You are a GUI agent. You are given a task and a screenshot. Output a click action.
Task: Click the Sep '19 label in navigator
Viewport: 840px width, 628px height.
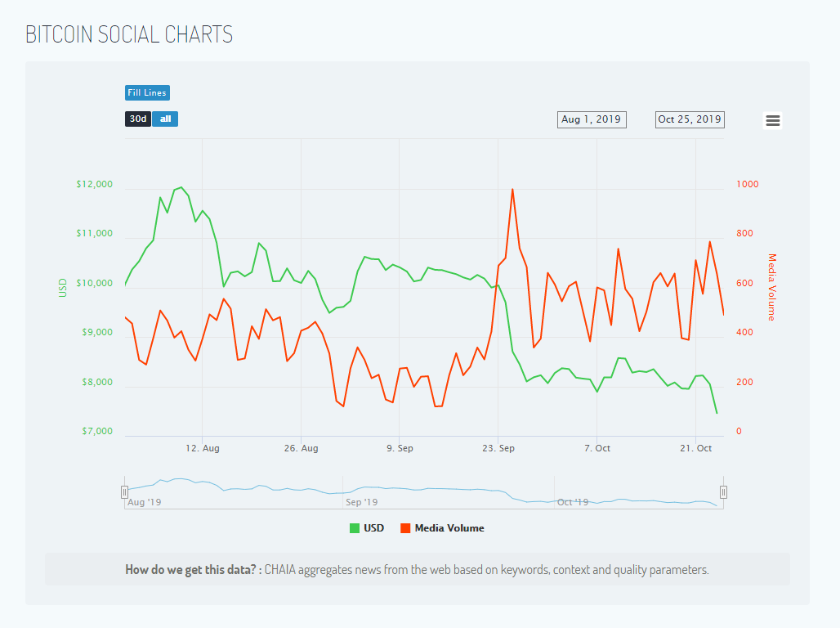(x=362, y=502)
